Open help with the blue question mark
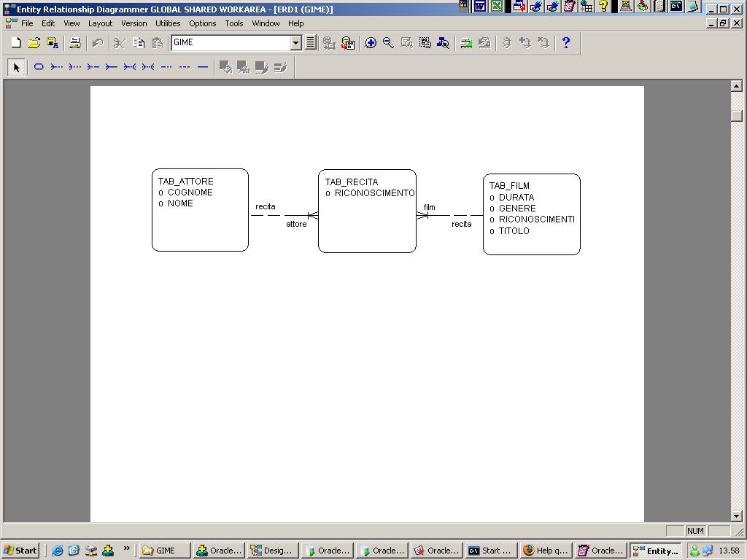 click(x=566, y=43)
